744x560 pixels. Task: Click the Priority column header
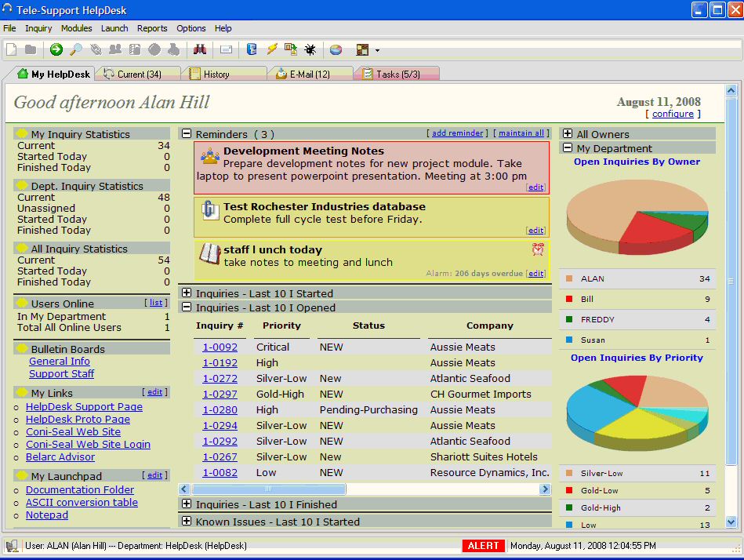[x=282, y=325]
